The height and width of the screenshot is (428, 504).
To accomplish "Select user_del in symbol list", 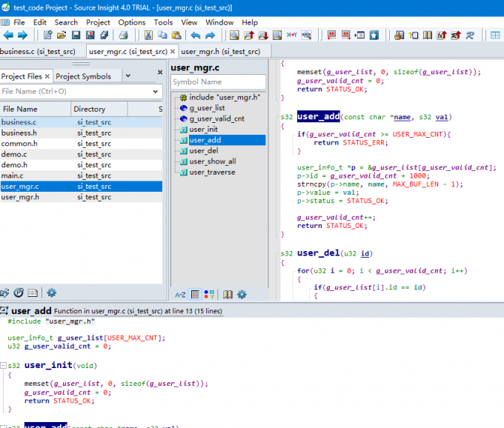I will 204,150.
